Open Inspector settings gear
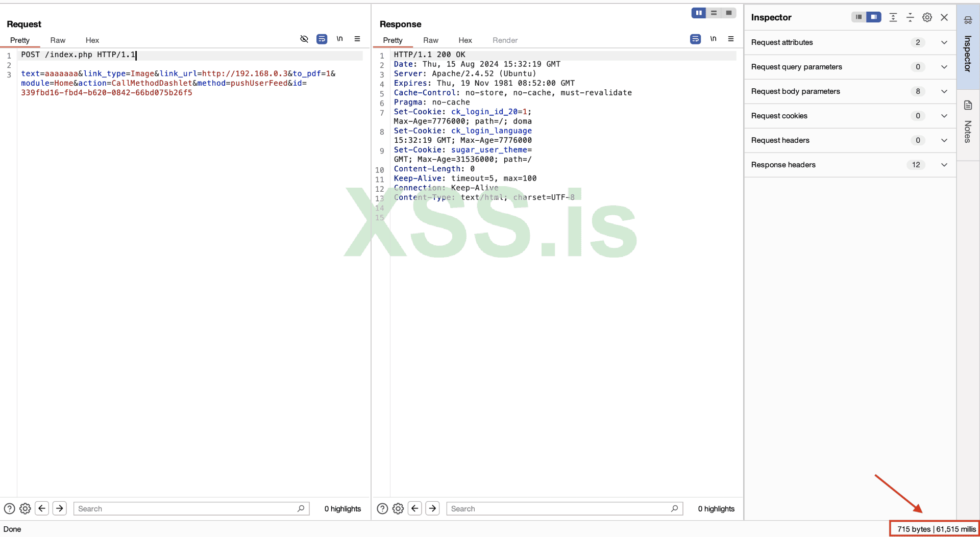980x537 pixels. click(x=927, y=17)
